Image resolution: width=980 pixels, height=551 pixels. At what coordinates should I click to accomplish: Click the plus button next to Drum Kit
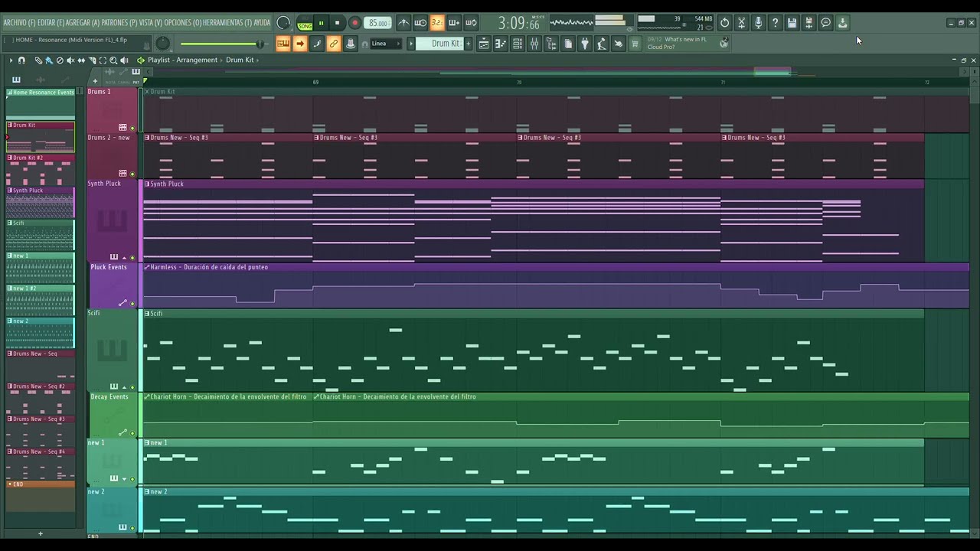tap(469, 44)
